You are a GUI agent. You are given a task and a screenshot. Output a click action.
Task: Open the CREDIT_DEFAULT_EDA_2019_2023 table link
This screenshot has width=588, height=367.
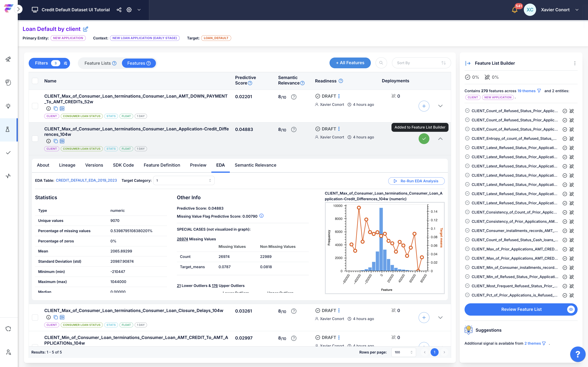pyautogui.click(x=86, y=180)
